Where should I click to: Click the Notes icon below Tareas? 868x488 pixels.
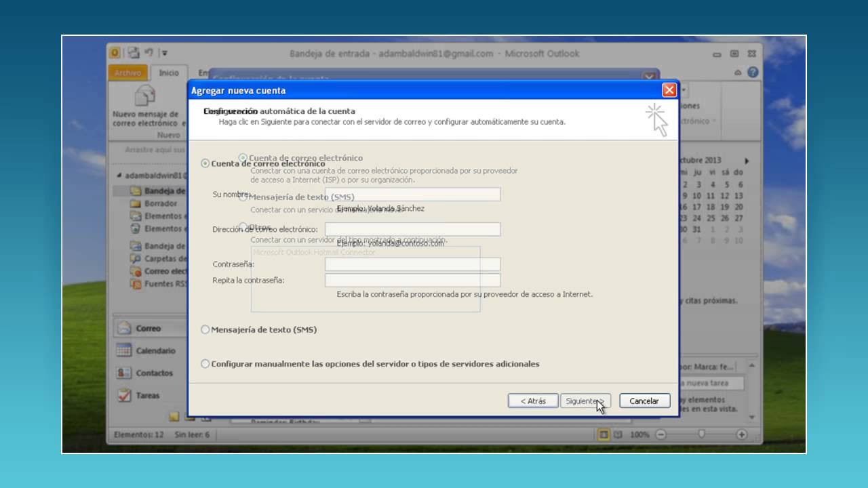[x=174, y=416]
